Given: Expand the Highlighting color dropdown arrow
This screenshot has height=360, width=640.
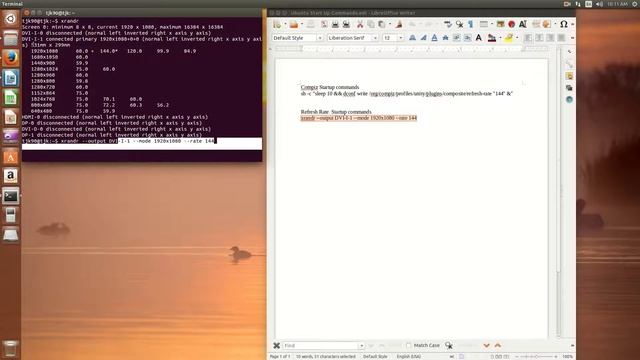Looking at the screenshot, I should pos(517,38).
